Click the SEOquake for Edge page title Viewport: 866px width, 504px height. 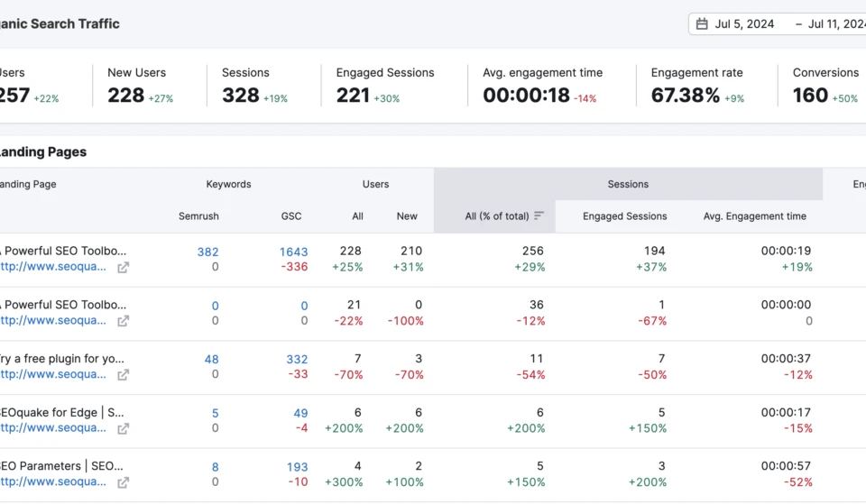62,412
